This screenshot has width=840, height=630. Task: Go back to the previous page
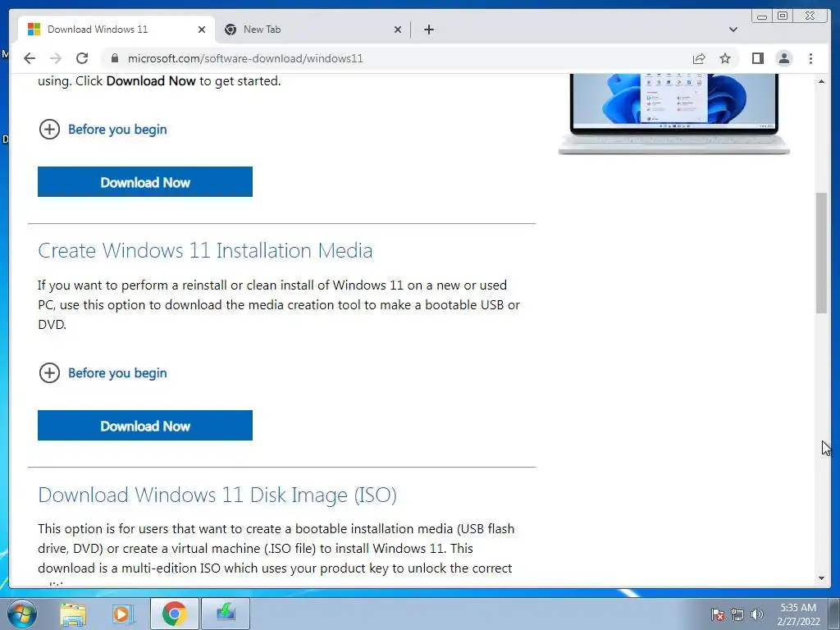pyautogui.click(x=30, y=58)
